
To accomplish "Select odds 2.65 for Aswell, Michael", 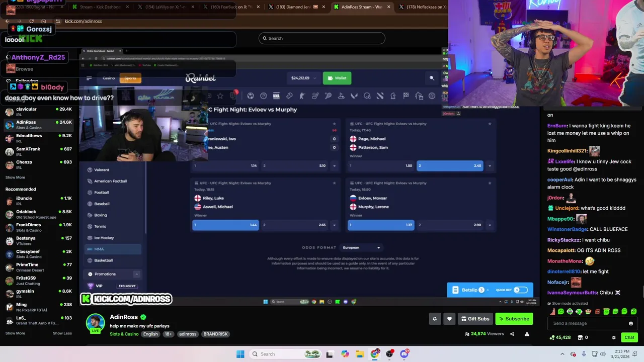I will pos(295,225).
